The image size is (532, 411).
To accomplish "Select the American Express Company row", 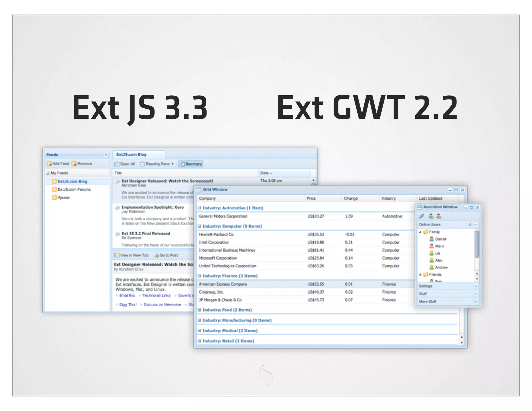I will (x=306, y=284).
